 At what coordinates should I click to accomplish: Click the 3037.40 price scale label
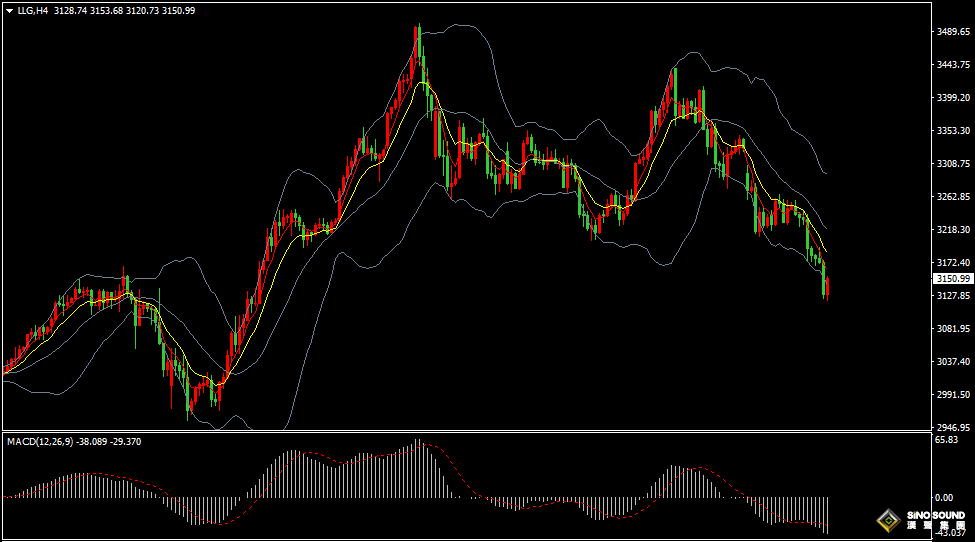click(x=953, y=362)
